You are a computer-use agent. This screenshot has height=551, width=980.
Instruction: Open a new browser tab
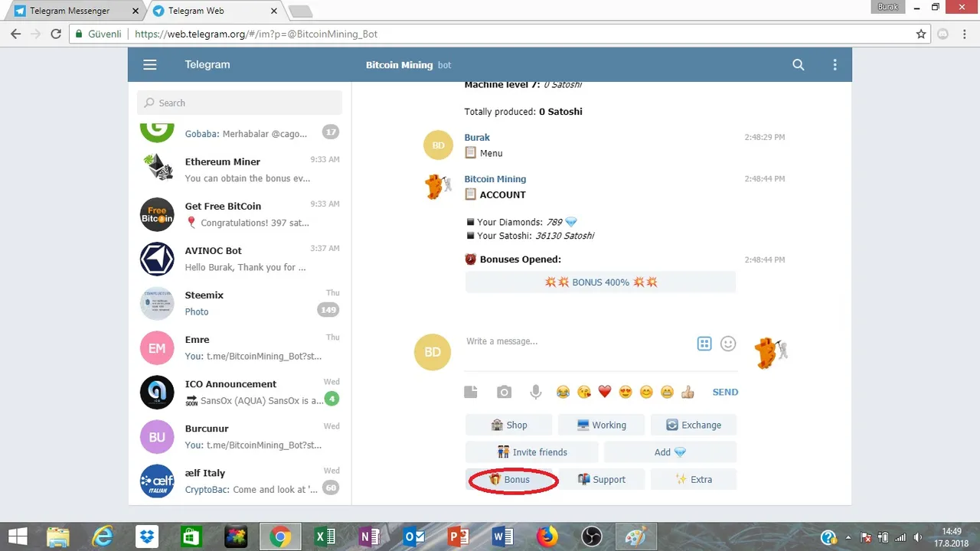tap(299, 11)
